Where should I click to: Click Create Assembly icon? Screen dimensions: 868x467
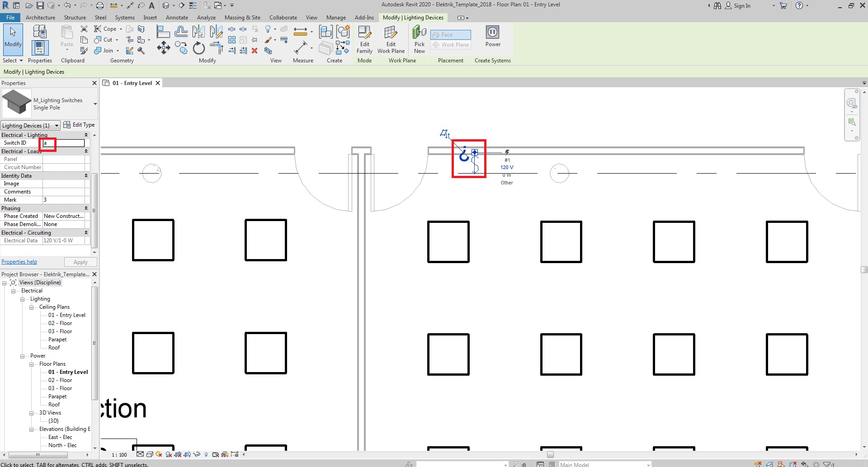[326, 31]
